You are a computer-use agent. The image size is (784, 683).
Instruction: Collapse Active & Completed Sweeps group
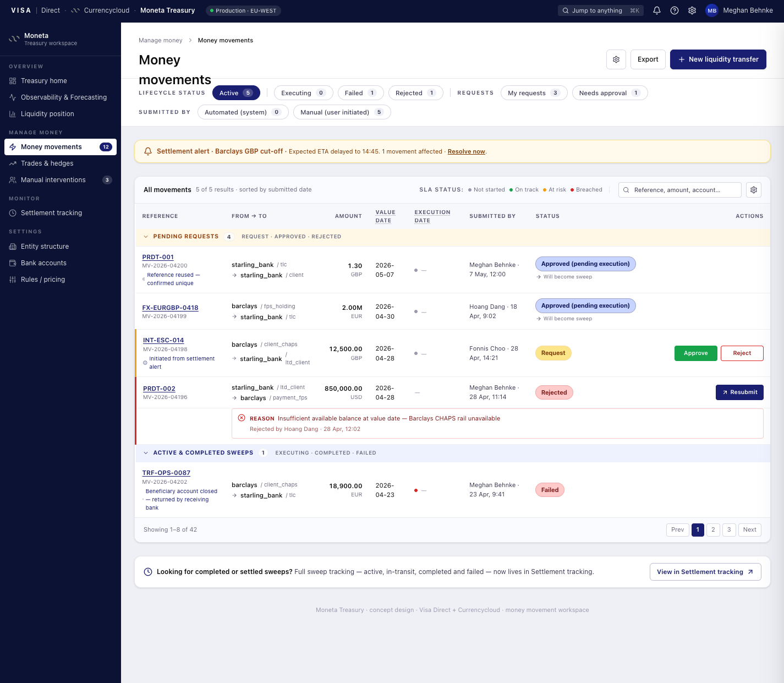pos(146,453)
